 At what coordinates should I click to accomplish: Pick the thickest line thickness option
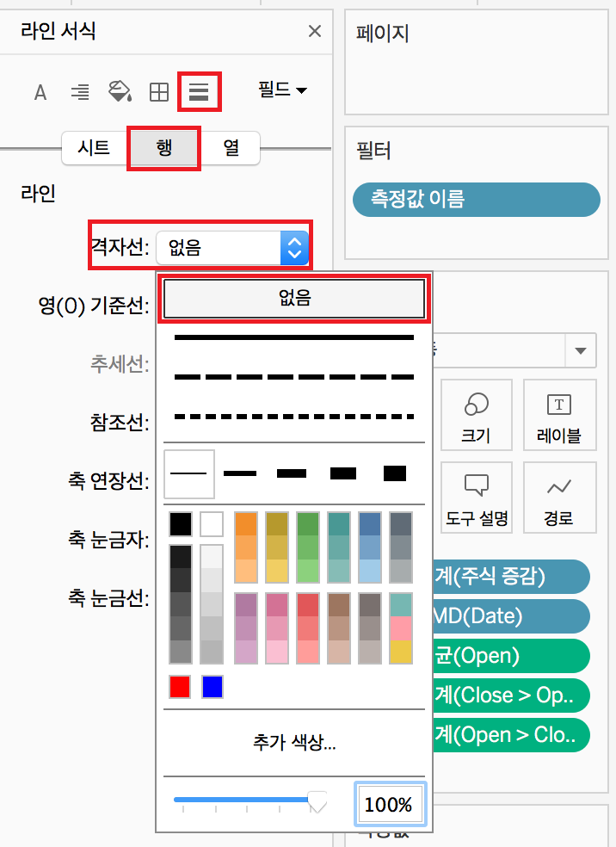(395, 473)
